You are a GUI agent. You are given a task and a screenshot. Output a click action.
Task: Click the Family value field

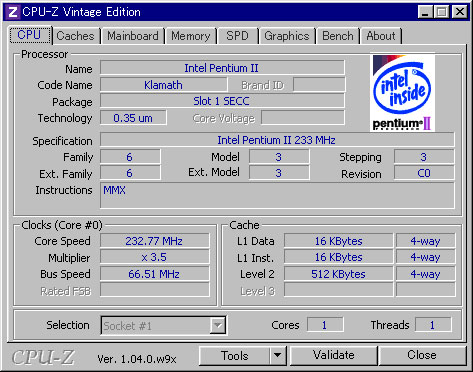click(x=130, y=157)
